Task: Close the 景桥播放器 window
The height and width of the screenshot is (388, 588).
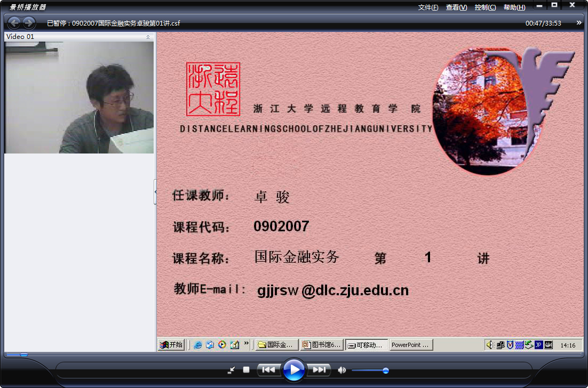Action: coord(572,5)
